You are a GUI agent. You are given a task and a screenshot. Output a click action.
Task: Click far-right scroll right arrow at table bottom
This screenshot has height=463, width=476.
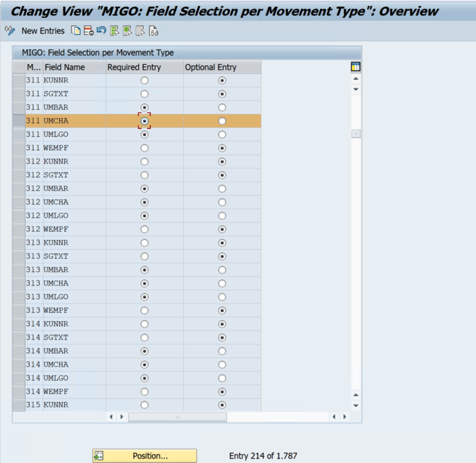(344, 417)
